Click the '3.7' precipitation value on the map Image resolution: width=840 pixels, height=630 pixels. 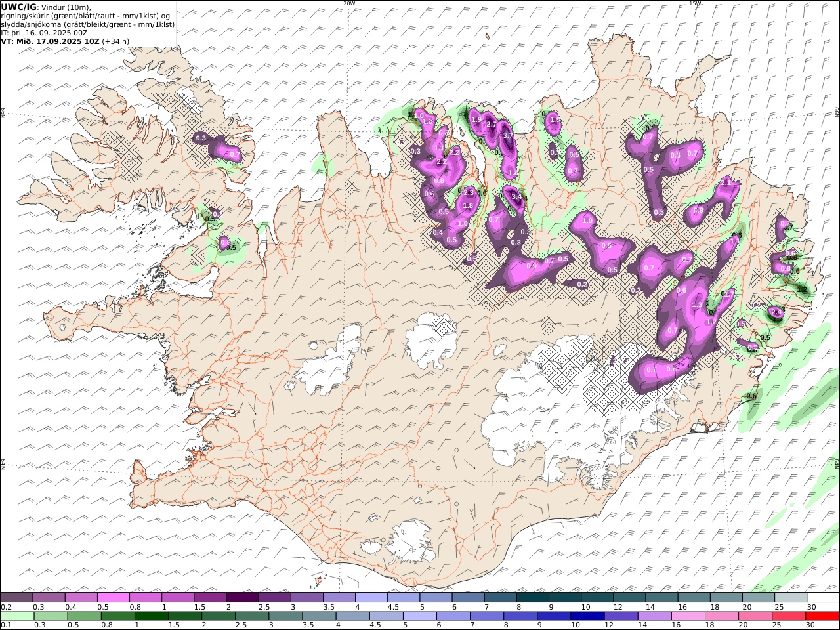click(x=507, y=135)
